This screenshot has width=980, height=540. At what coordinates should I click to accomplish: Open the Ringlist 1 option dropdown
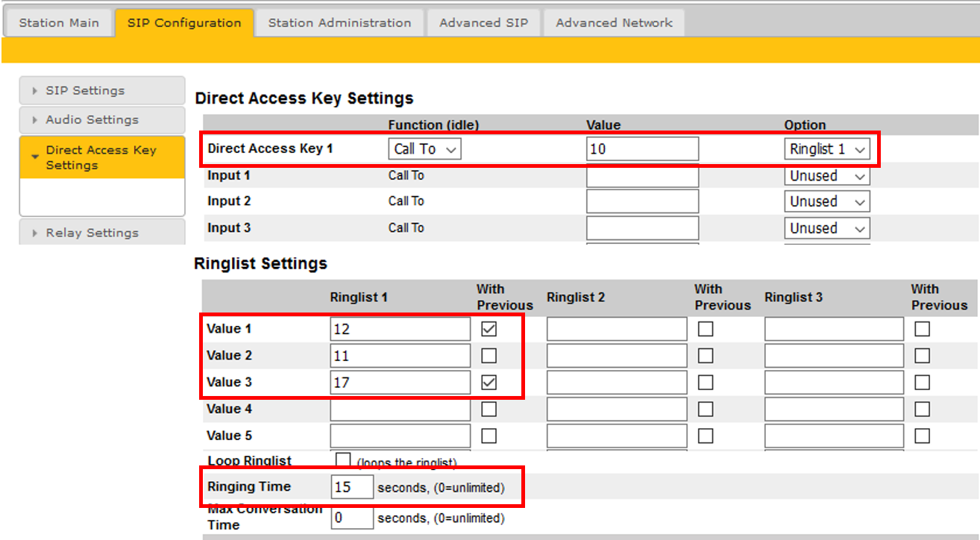pyautogui.click(x=827, y=149)
